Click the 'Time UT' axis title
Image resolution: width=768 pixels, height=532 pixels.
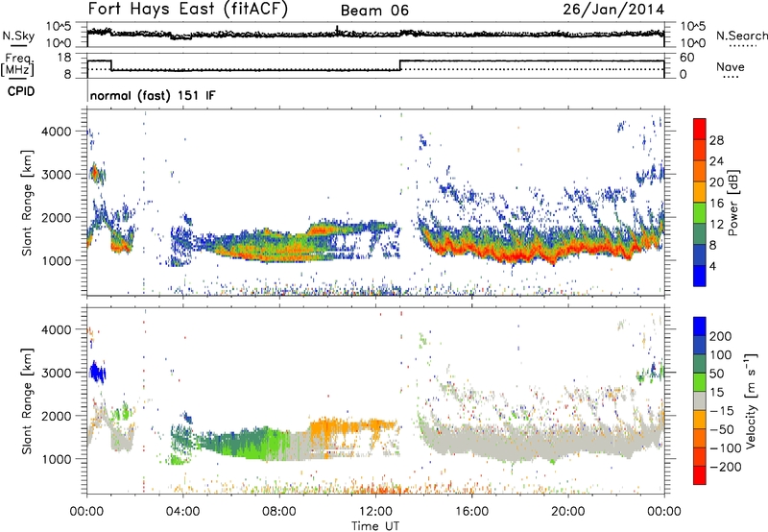pos(375,526)
